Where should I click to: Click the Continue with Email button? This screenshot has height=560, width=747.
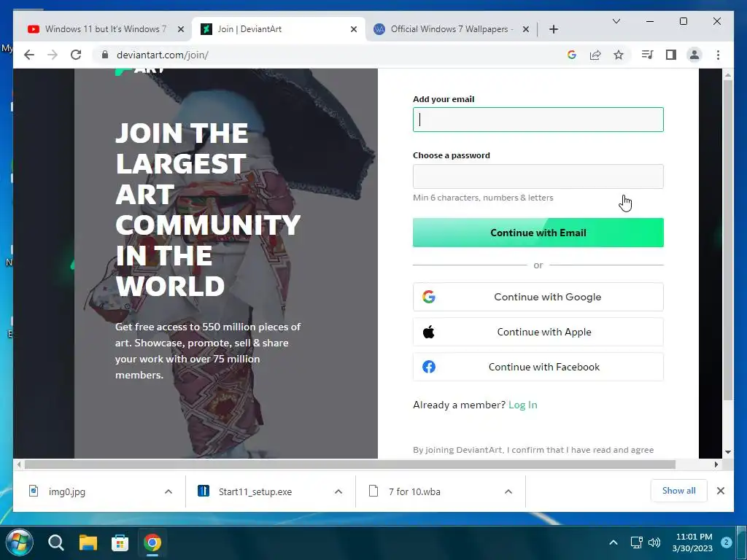[538, 233]
